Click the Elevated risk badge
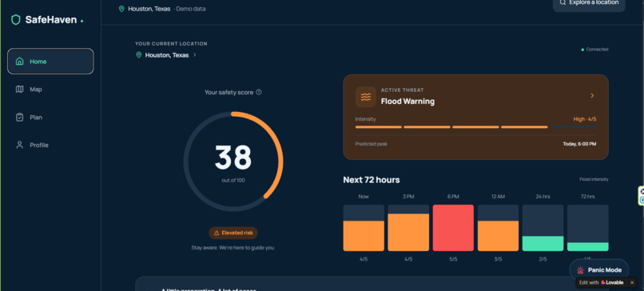The width and height of the screenshot is (644, 291). [x=233, y=233]
